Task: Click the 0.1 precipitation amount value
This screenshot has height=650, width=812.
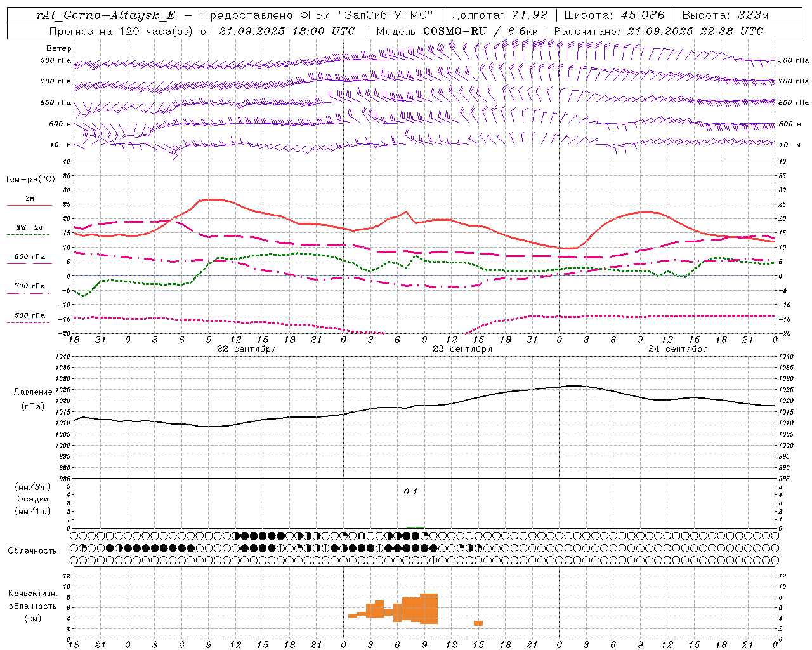Action: 411,492
